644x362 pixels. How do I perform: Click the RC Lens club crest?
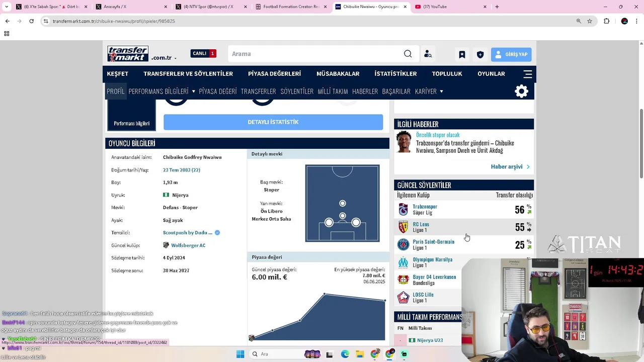tap(403, 227)
